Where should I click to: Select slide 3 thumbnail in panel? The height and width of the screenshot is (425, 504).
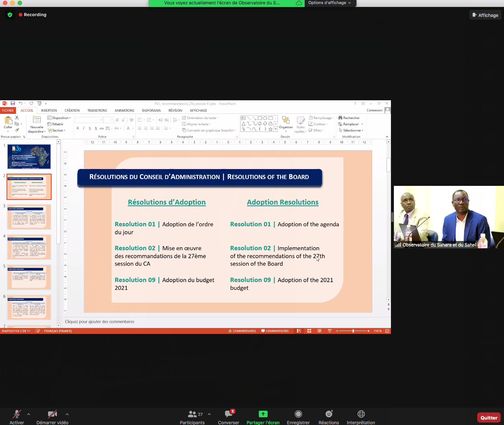click(29, 217)
